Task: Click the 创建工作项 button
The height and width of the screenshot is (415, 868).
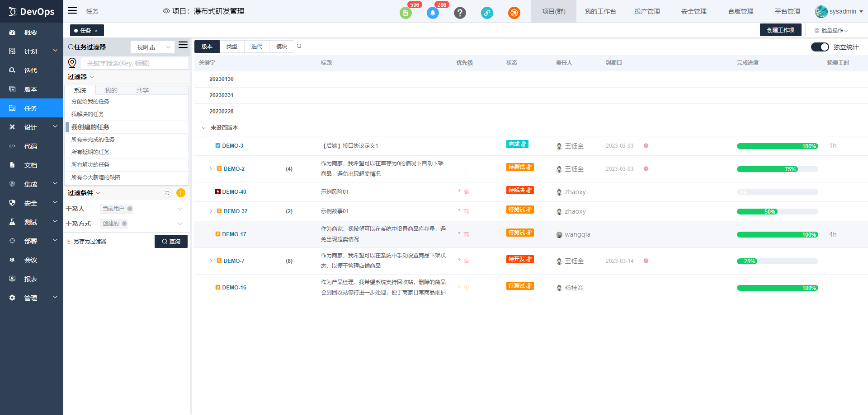Action: (x=780, y=30)
